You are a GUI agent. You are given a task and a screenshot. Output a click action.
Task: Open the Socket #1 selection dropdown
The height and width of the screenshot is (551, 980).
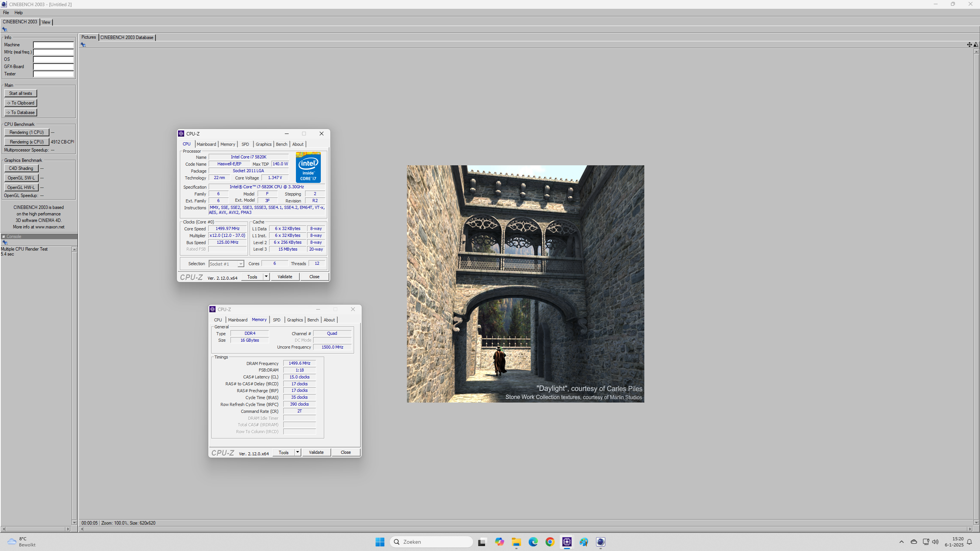[x=226, y=264]
